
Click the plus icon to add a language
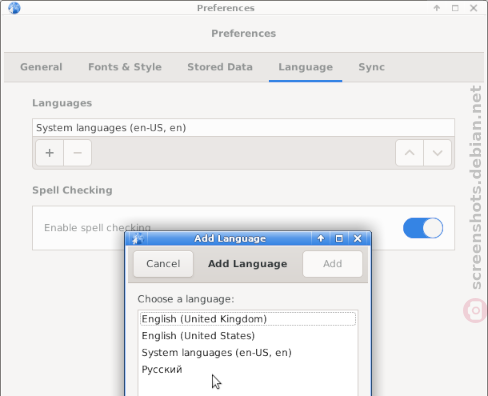click(x=49, y=153)
